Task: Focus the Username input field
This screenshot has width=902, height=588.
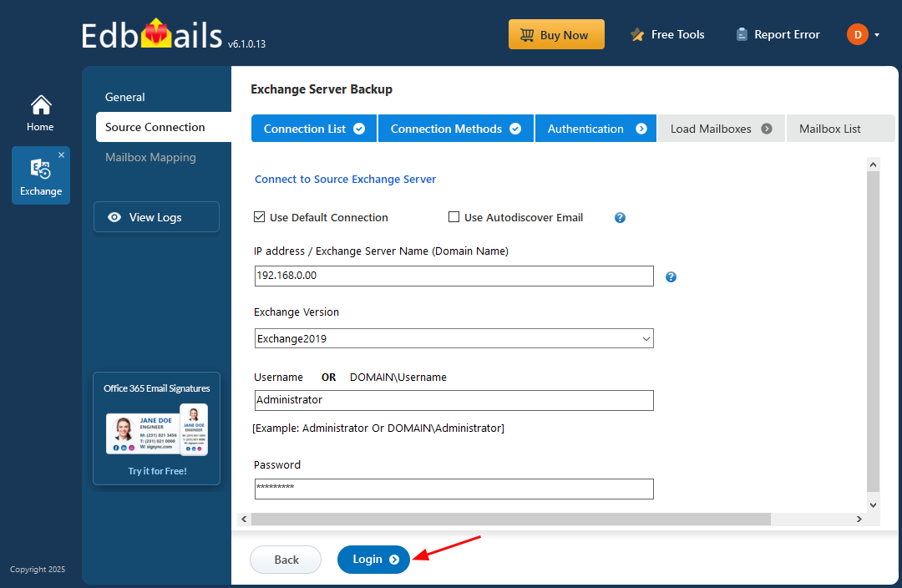Action: (x=454, y=400)
